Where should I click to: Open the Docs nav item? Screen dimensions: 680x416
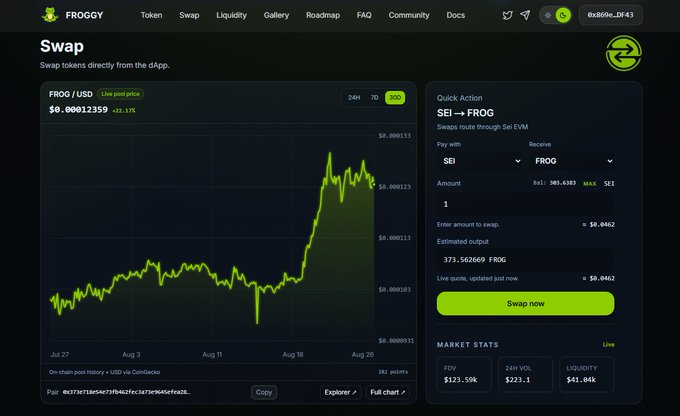tap(456, 15)
